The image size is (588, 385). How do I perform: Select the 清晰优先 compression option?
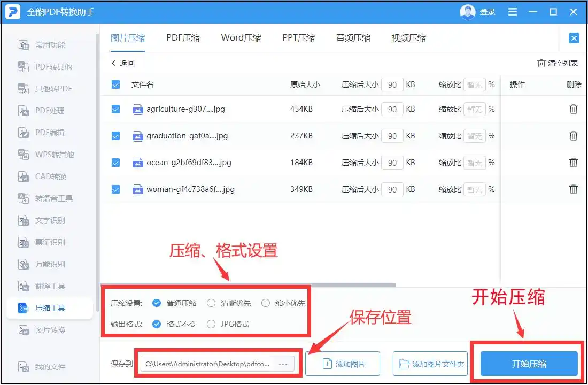[x=211, y=303]
